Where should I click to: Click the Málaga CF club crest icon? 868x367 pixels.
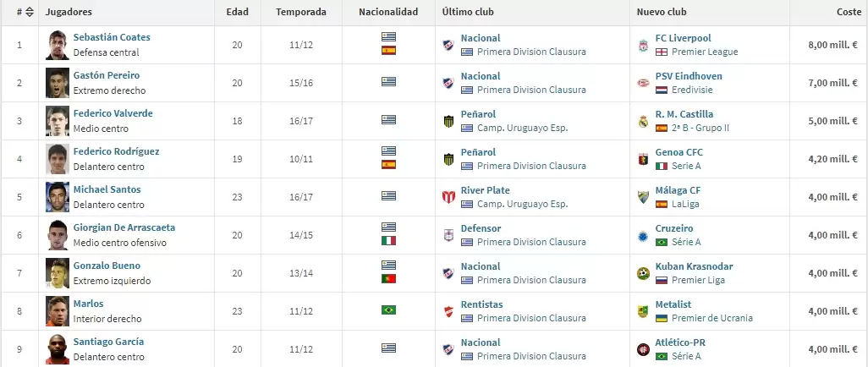point(644,197)
